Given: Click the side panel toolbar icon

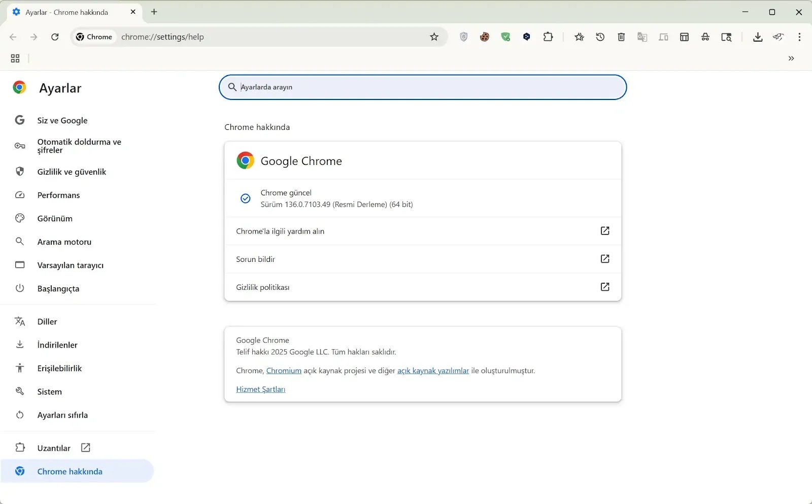Looking at the screenshot, I should 684,37.
